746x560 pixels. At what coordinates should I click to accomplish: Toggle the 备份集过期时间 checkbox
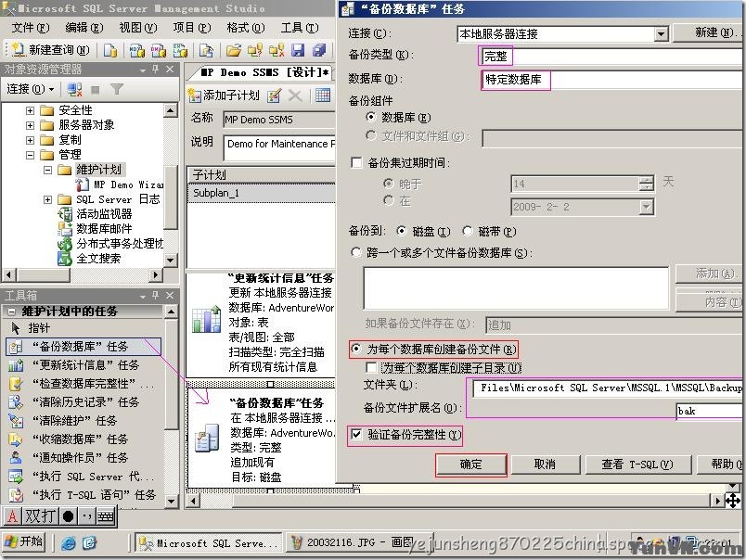356,162
